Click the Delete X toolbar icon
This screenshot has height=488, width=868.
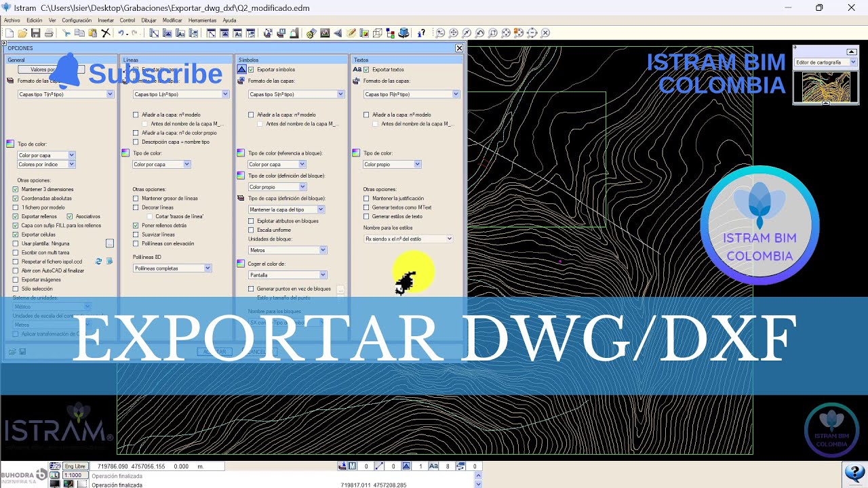pyautogui.click(x=105, y=33)
